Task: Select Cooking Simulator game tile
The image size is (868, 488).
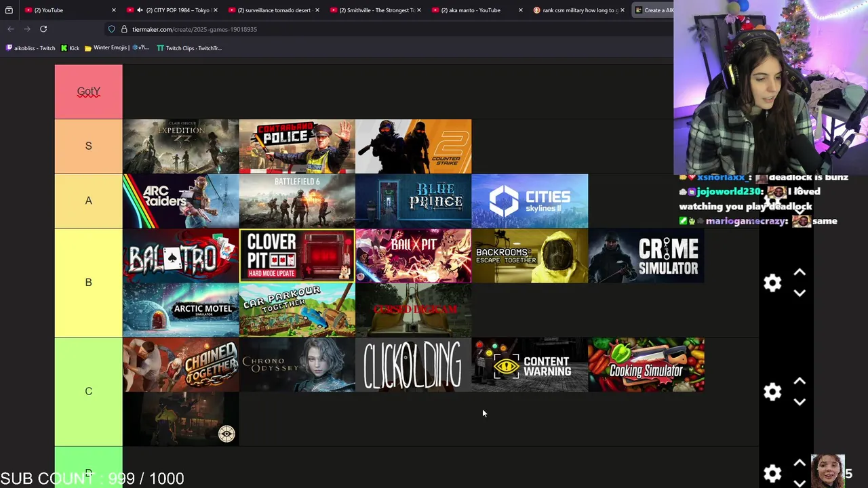Action: pyautogui.click(x=646, y=365)
